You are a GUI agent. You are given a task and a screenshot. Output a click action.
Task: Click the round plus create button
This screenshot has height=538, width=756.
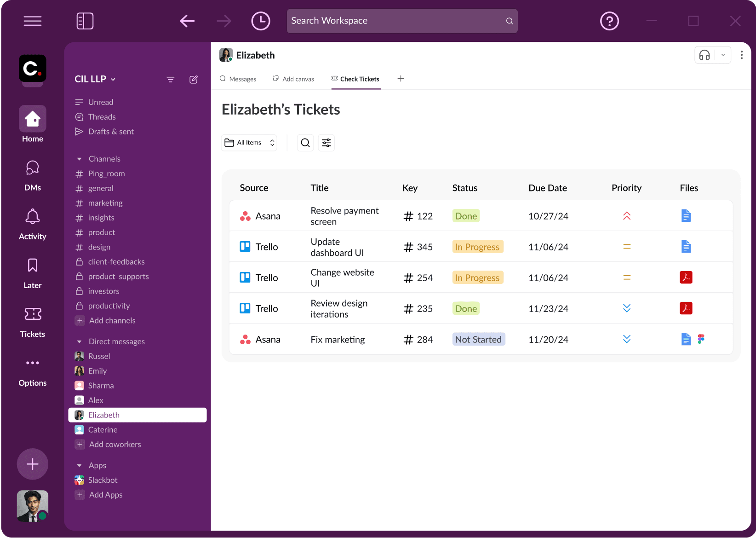33,464
